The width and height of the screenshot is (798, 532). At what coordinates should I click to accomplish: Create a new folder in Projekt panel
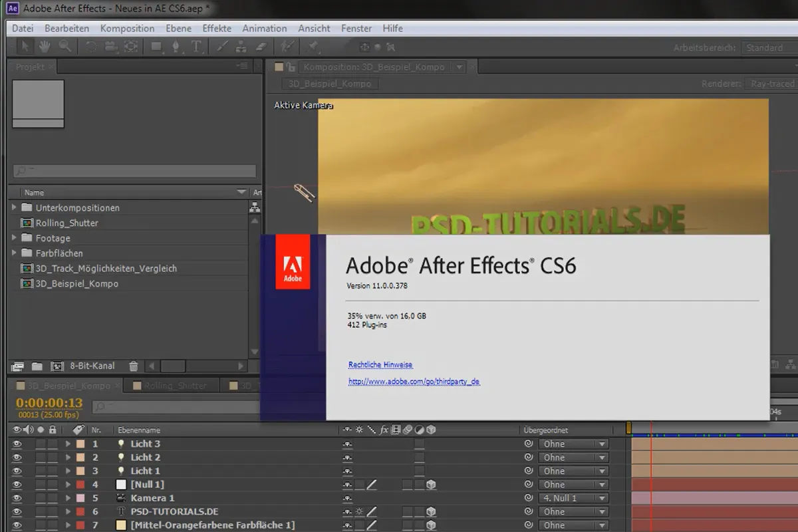pos(37,366)
